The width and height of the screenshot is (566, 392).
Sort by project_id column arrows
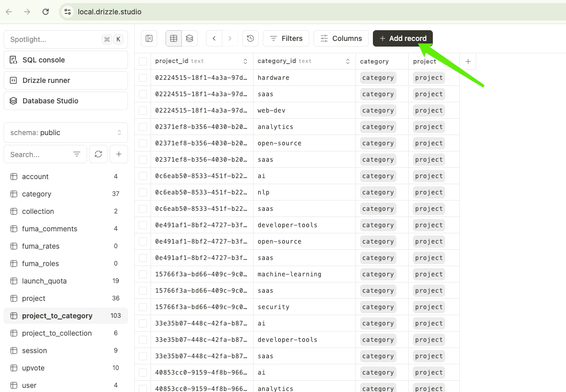[245, 61]
